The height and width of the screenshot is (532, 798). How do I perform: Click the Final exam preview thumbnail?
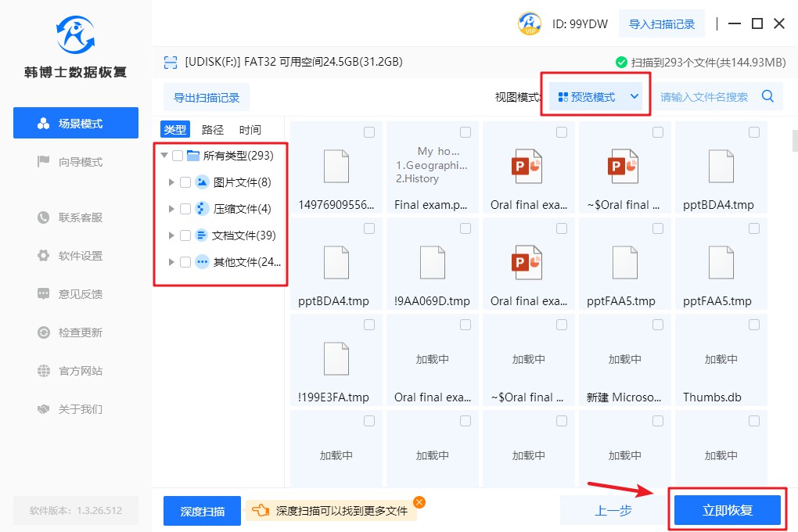(x=432, y=165)
